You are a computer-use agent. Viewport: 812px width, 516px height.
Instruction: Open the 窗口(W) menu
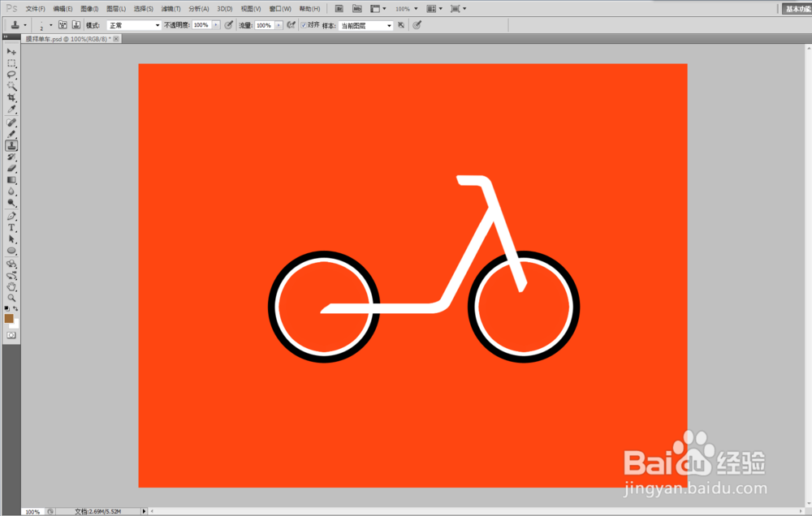click(280, 9)
